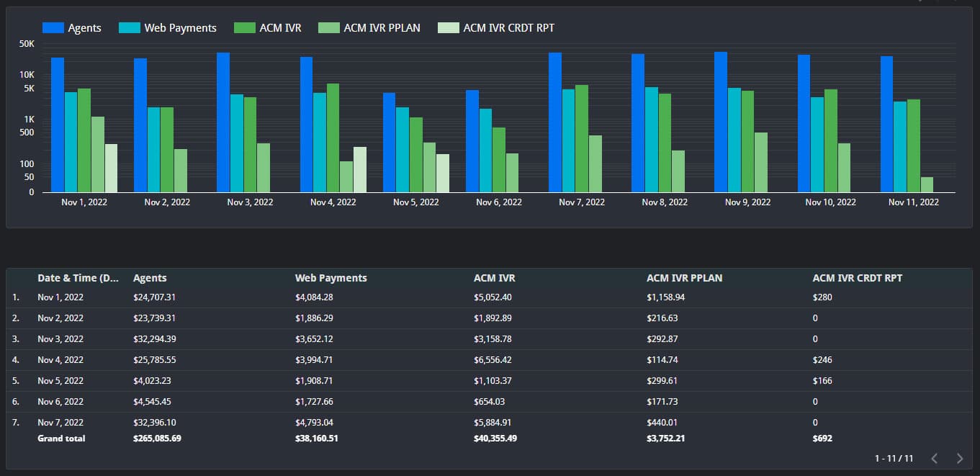Click grand total Web Payments $38,160.51

click(317, 438)
